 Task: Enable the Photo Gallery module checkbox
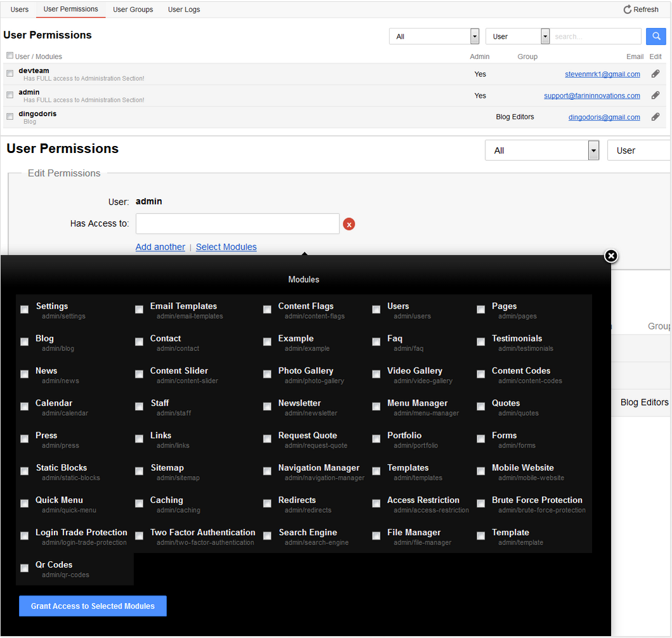tap(267, 374)
